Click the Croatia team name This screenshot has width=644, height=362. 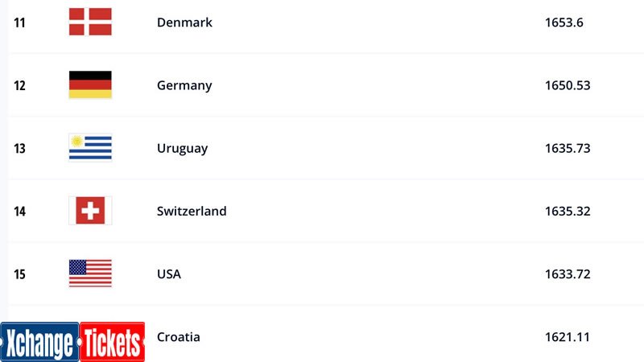(178, 337)
